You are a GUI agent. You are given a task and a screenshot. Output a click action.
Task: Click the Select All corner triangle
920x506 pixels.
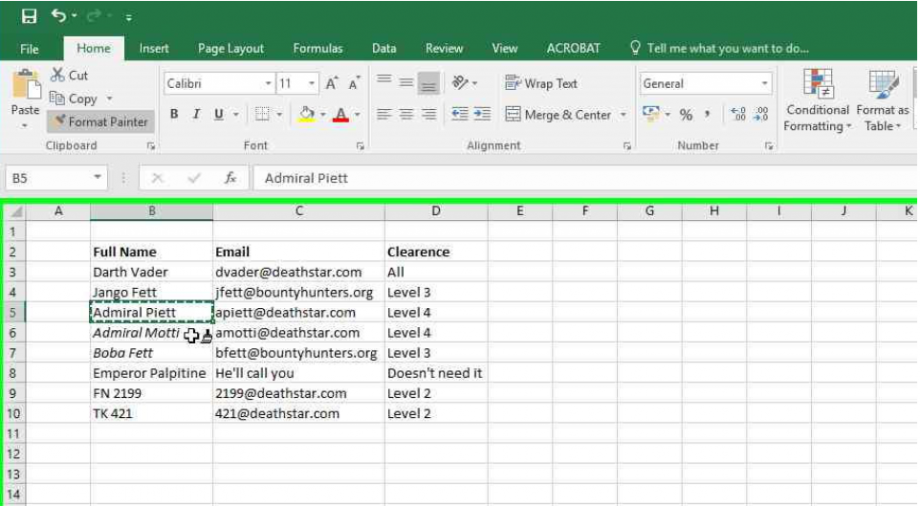click(x=15, y=211)
